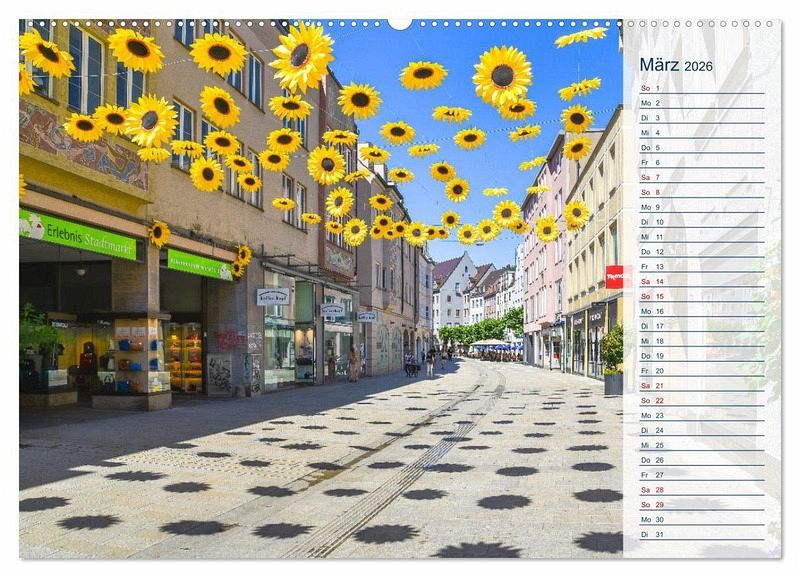Click the green "Erlebnis Stadtmarkt" sign in photo
This screenshot has height=577, width=800.
click(x=78, y=235)
